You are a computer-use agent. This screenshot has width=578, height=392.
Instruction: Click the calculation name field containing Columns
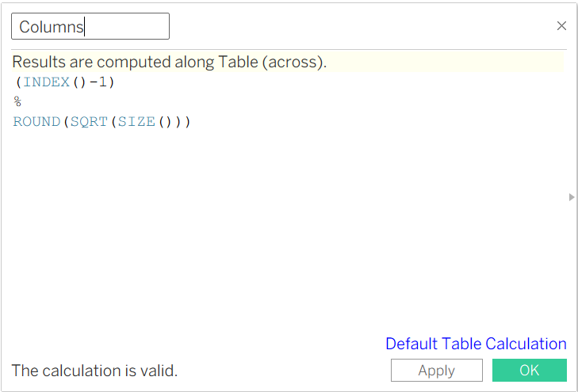[90, 26]
